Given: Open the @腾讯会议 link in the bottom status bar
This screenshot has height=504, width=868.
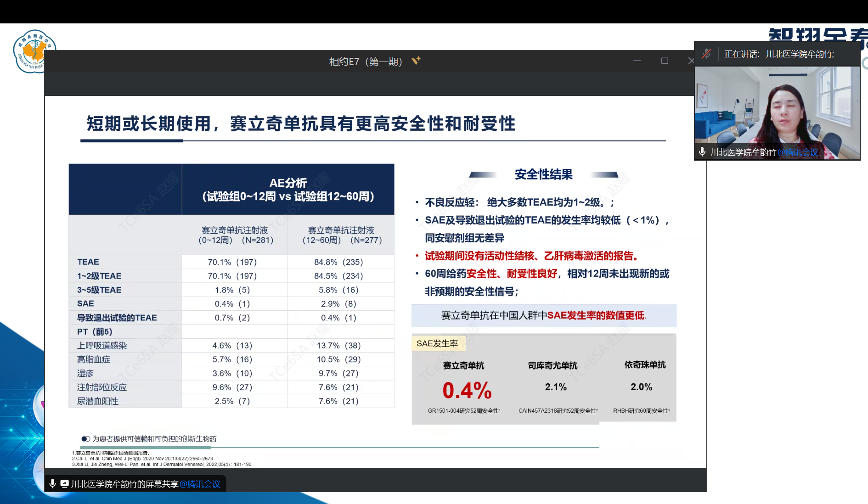Looking at the screenshot, I should [201, 484].
